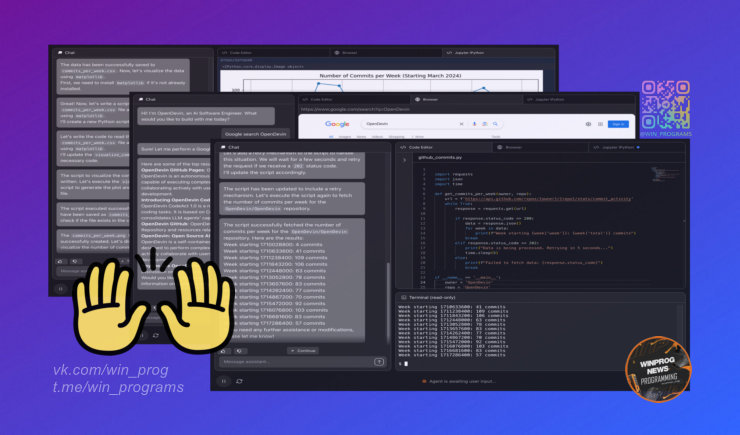Pause the agent in front window
The width and height of the screenshot is (740, 435).
(224, 381)
